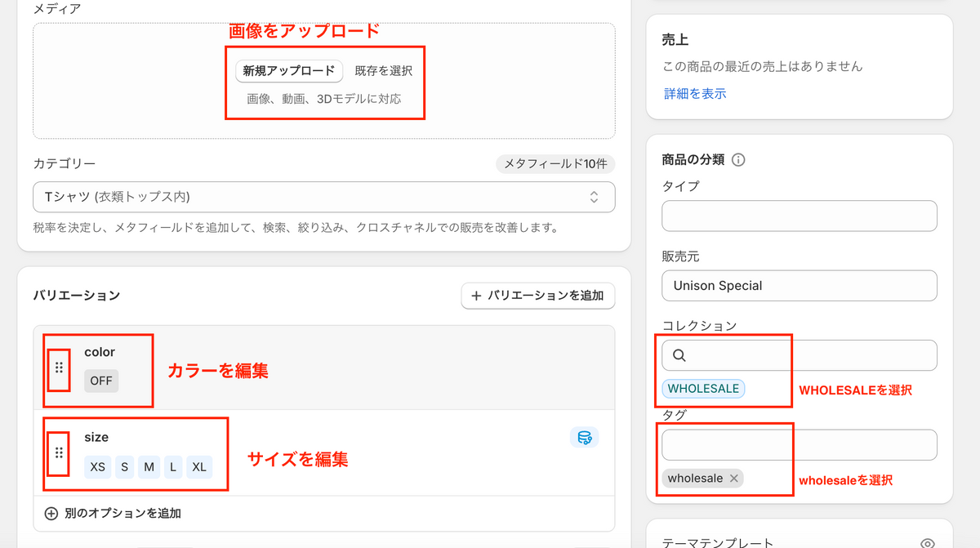Select the OFF color value chip
This screenshot has height=548, width=980.
click(x=101, y=381)
